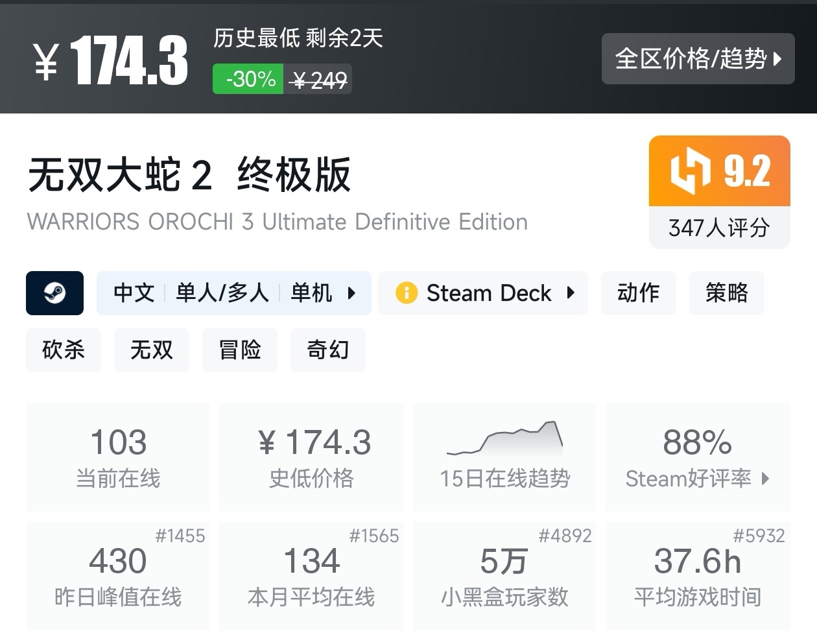Select the 砍杀 tag

coord(64,350)
